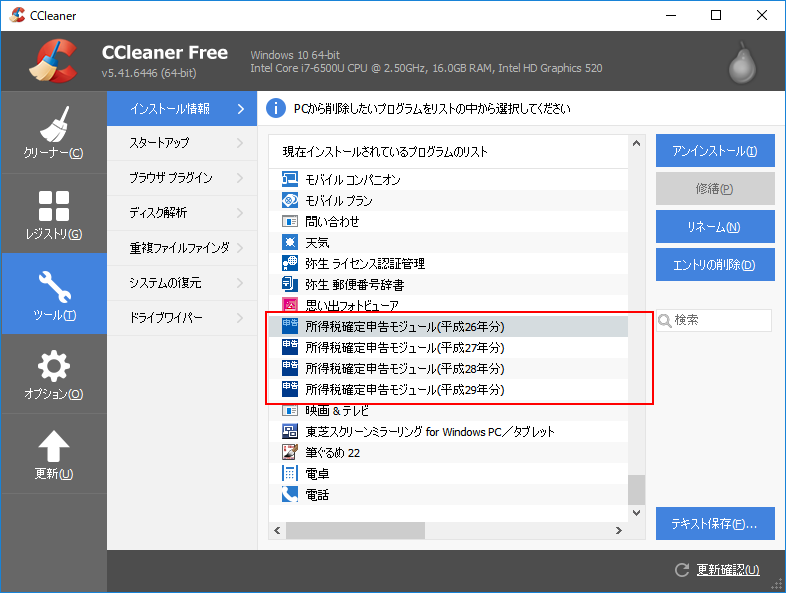This screenshot has height=593, width=786.
Task: Open the レジストリ grid section
Action: pyautogui.click(x=54, y=214)
